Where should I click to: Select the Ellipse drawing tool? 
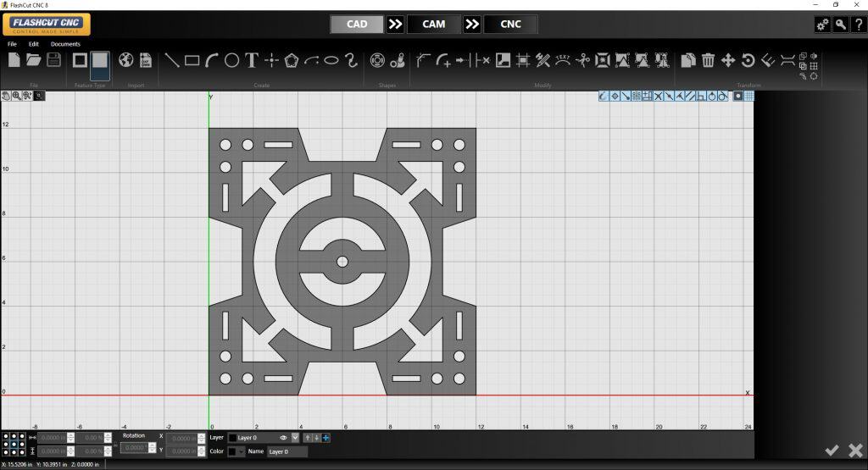pos(331,60)
